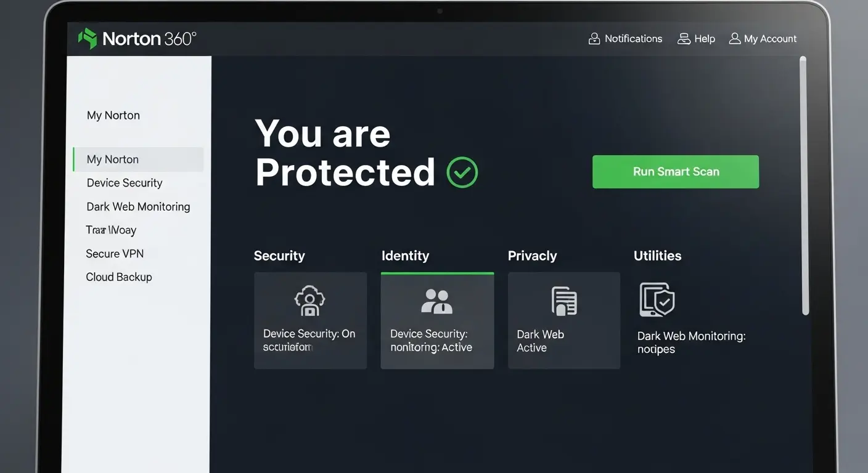Open Cloud Backup in sidebar
The width and height of the screenshot is (868, 473).
(x=119, y=277)
